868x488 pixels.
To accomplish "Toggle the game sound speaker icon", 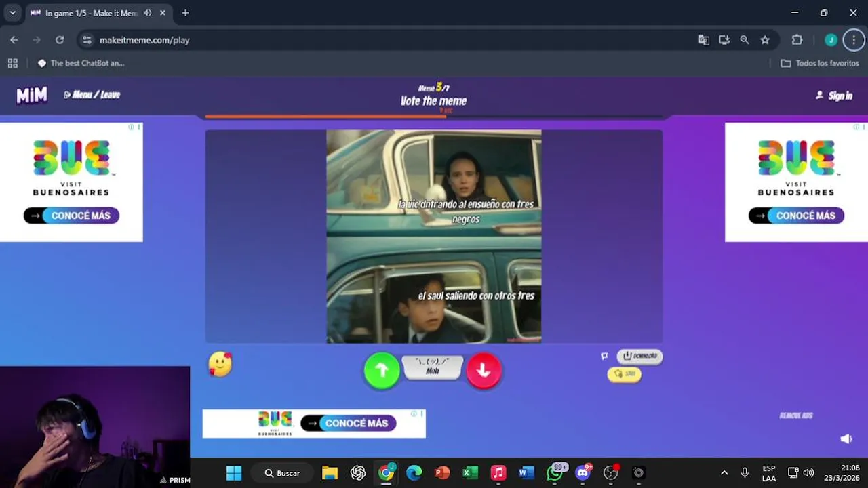I will [846, 439].
